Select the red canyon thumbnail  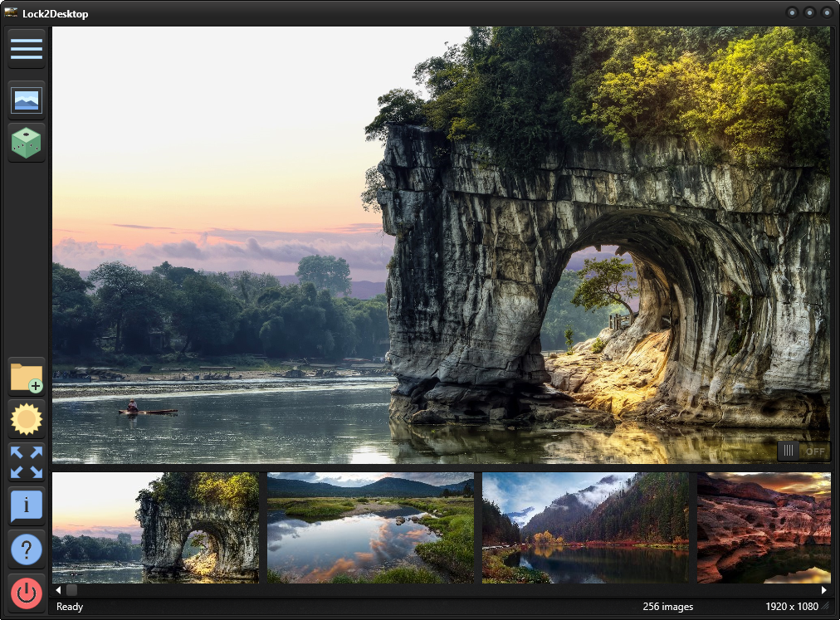tap(764, 528)
